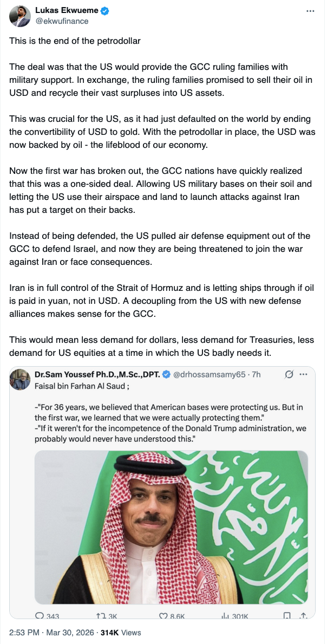The image size is (327, 644).
Task: Click the quoted tweet's reply icon
Action: pos(40,616)
